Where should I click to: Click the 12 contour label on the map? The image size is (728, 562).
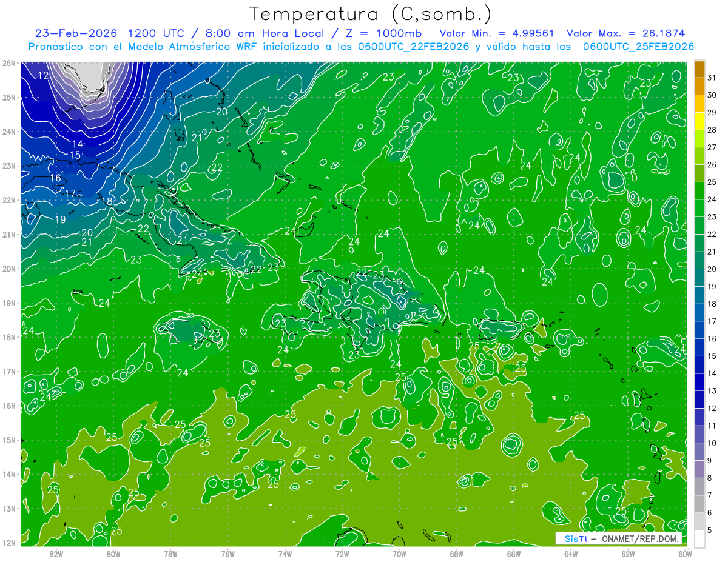click(x=43, y=76)
